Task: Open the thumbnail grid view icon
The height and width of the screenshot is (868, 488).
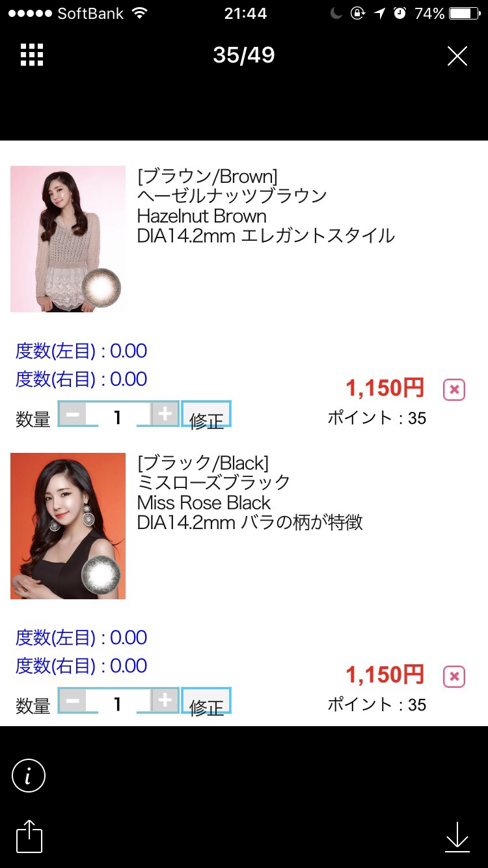Action: (x=32, y=55)
